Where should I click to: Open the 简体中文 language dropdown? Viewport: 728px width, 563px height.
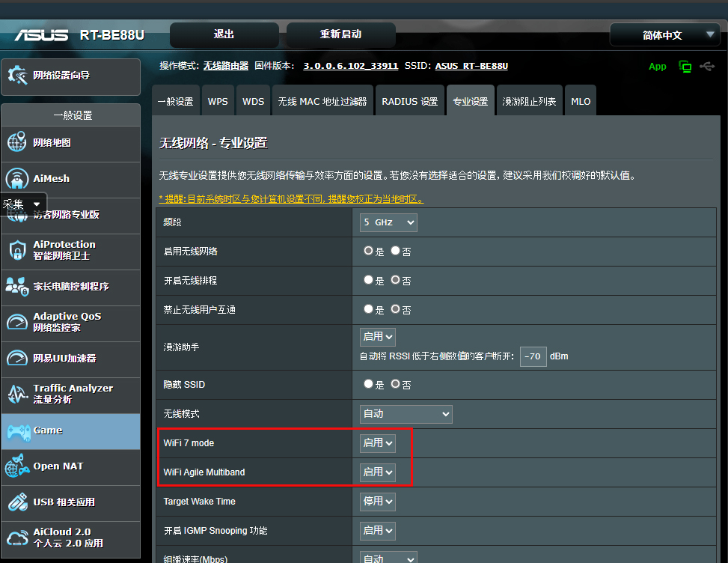[664, 35]
